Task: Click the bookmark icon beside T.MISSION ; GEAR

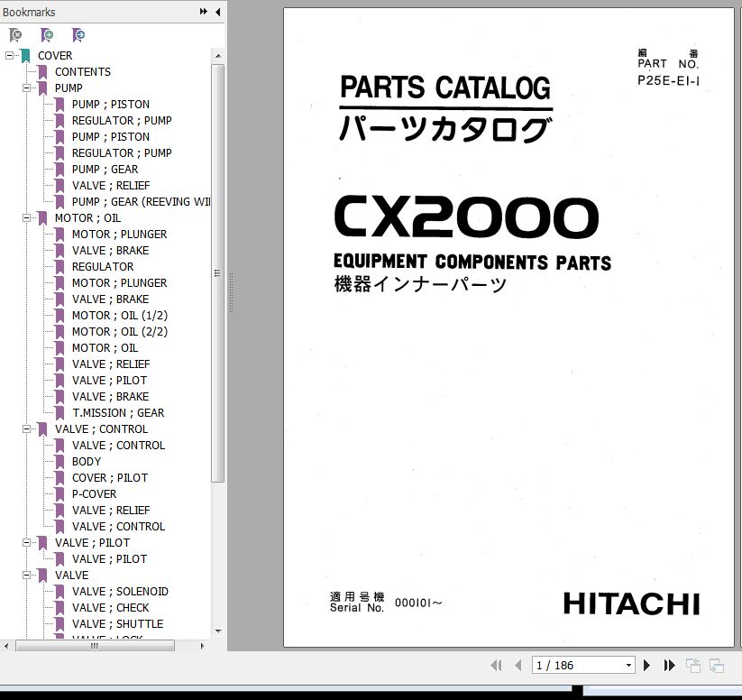Action: coord(60,413)
